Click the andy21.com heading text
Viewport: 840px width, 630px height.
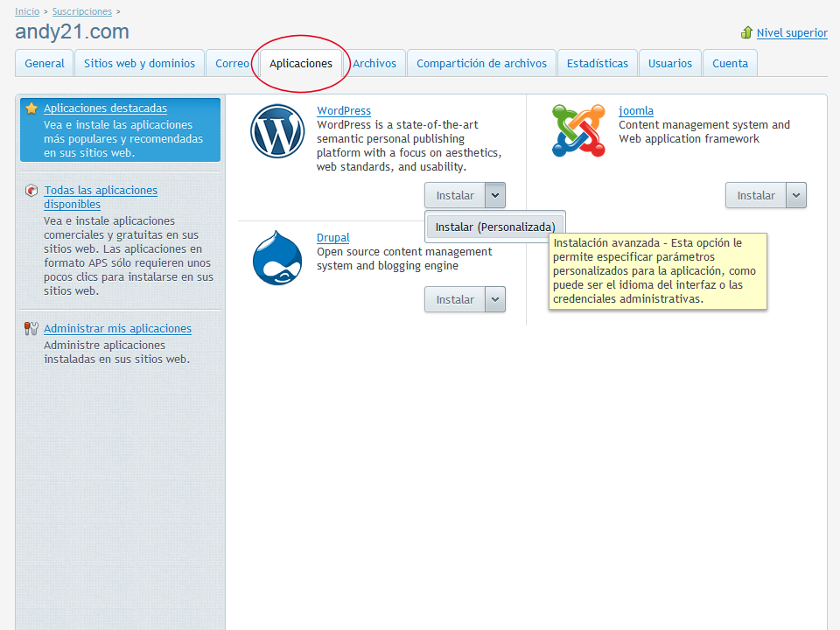point(73,31)
